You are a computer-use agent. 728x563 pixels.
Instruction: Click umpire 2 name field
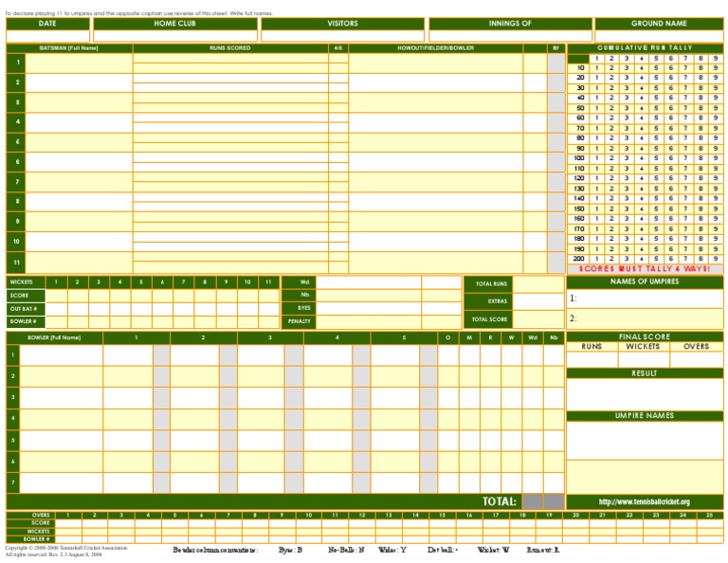[645, 318]
